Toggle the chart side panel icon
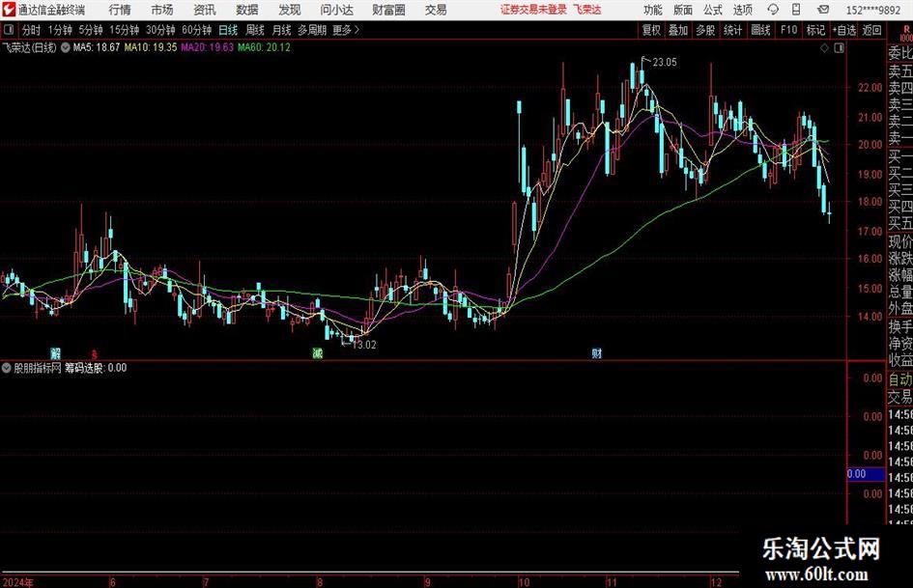This screenshot has width=913, height=588. (x=839, y=48)
